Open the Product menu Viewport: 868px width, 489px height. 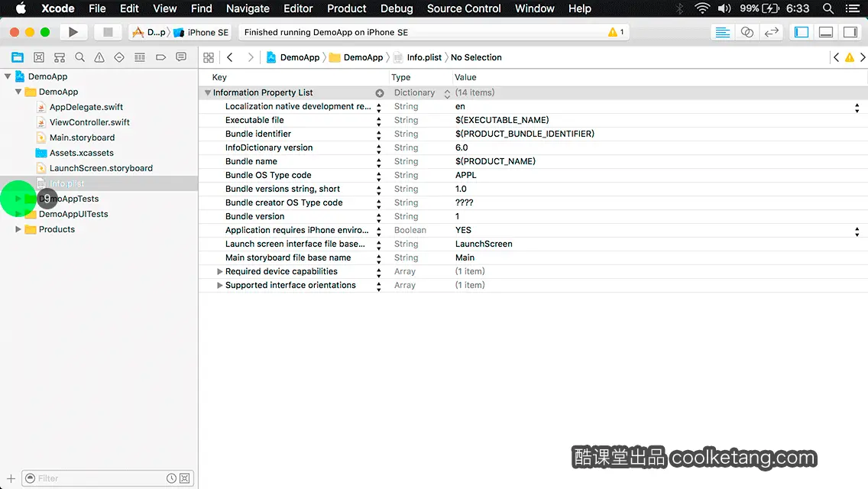tap(347, 8)
